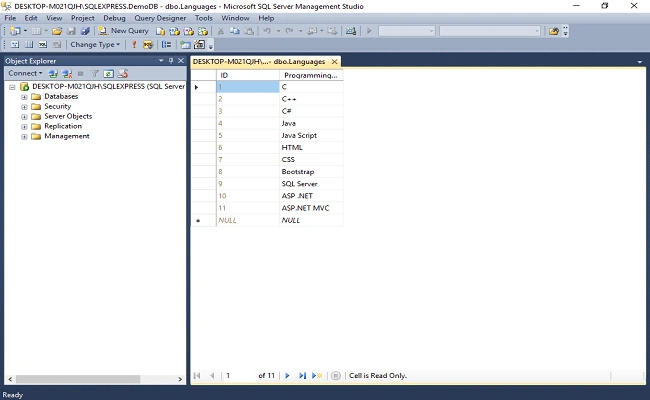Viewport: 650px width, 400px height.
Task: Click the Save All icon
Action: coord(85,31)
